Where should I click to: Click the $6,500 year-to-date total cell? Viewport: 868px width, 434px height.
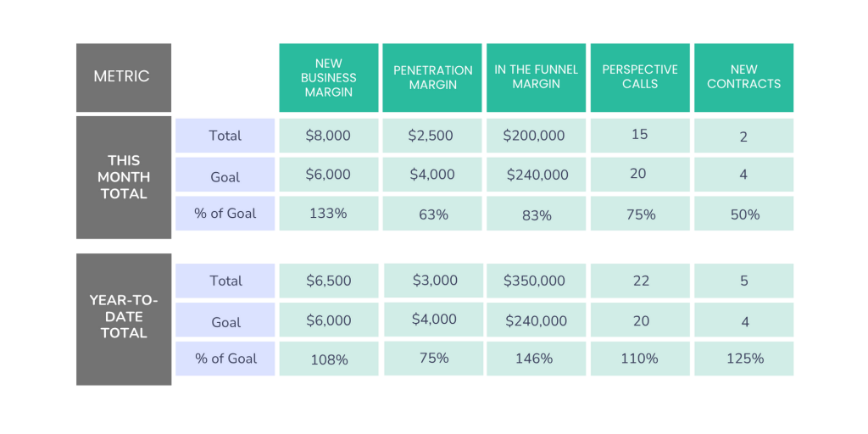pyautogui.click(x=328, y=281)
